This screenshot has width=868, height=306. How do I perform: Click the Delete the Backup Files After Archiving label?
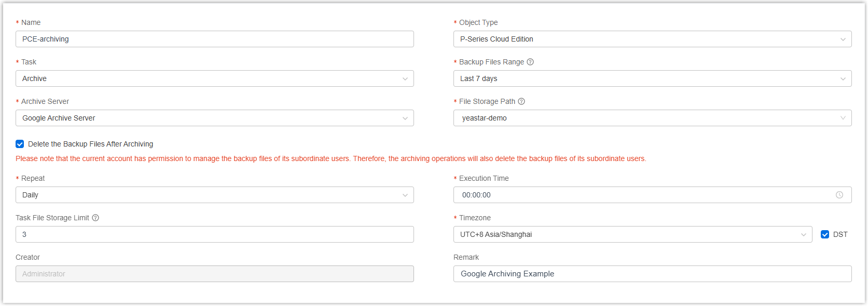click(90, 144)
